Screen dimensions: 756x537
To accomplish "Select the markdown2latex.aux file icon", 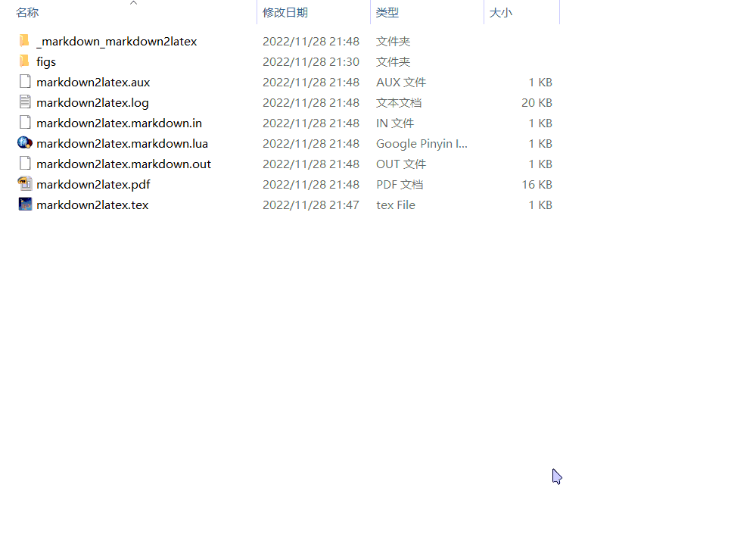I will coord(24,82).
